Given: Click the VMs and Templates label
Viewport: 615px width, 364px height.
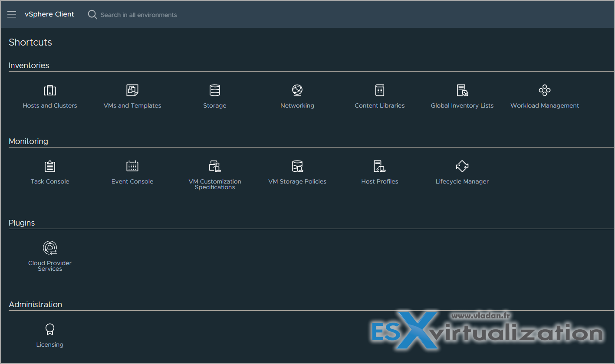Looking at the screenshot, I should [x=132, y=105].
